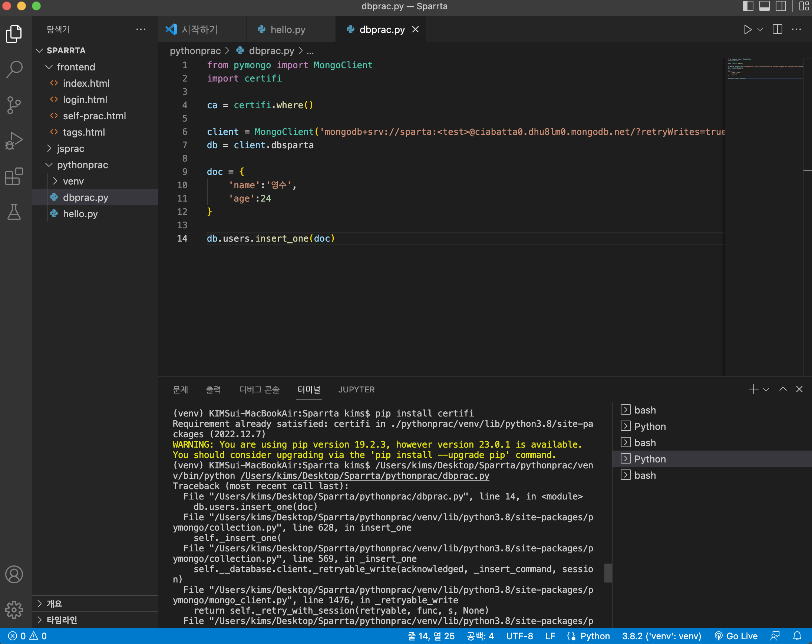Expand the 개요 outline section
The image size is (812, 644).
[x=95, y=604]
